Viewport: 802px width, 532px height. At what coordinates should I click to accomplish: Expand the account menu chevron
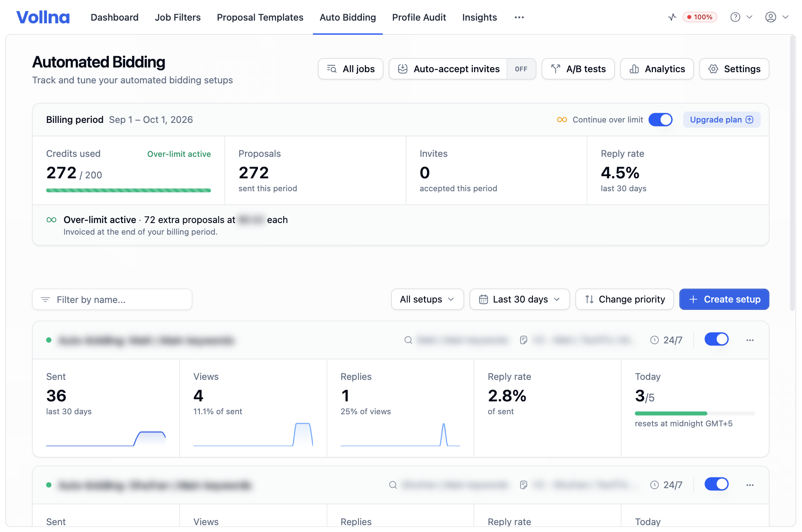pos(785,17)
